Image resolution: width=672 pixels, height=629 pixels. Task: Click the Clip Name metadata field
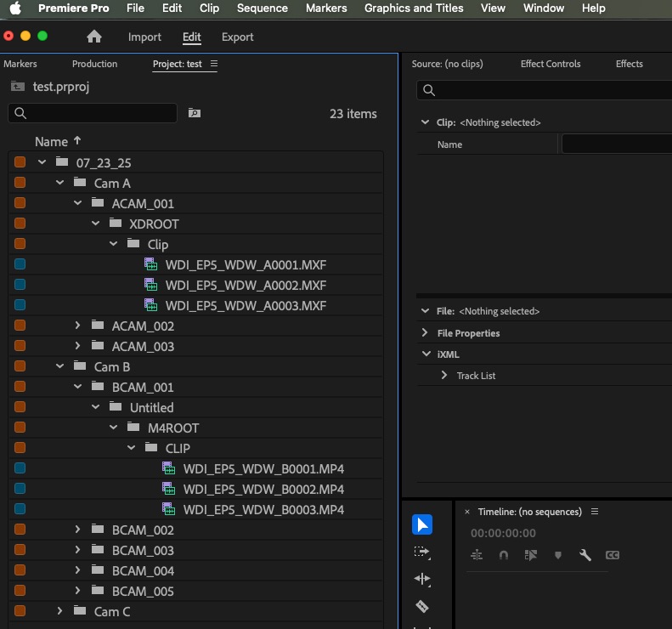(x=617, y=144)
